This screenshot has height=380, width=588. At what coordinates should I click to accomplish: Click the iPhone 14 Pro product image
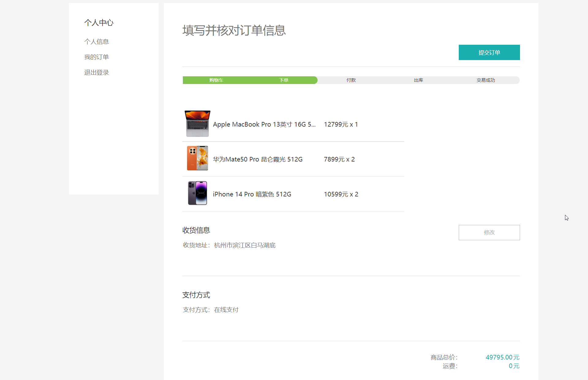198,193
